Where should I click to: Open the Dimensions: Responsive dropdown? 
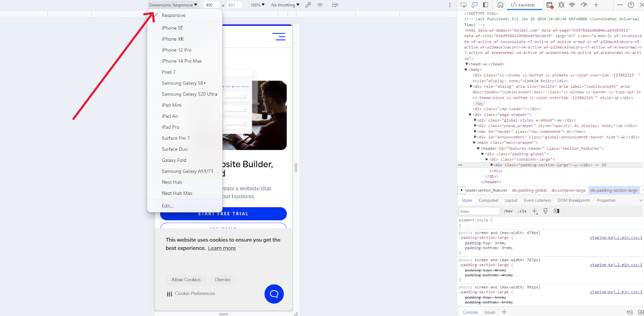[173, 5]
